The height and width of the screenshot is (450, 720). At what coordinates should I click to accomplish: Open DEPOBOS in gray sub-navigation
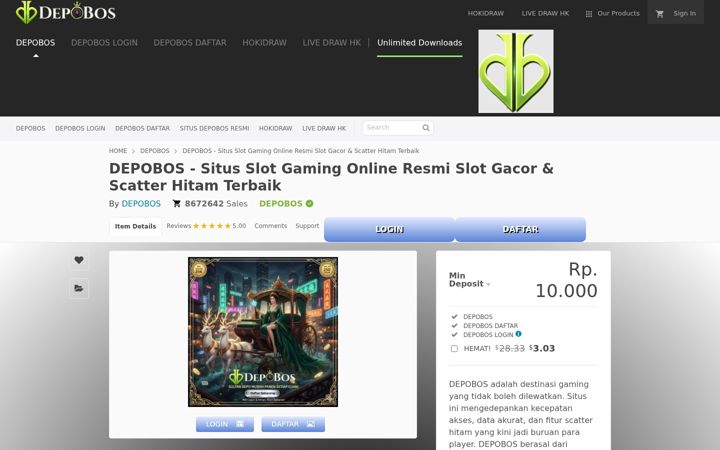(30, 128)
